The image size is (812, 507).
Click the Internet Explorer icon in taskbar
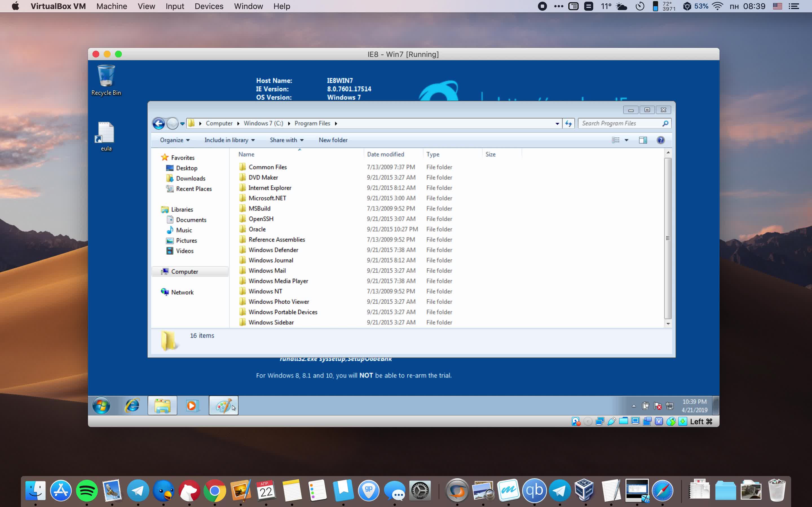(131, 405)
